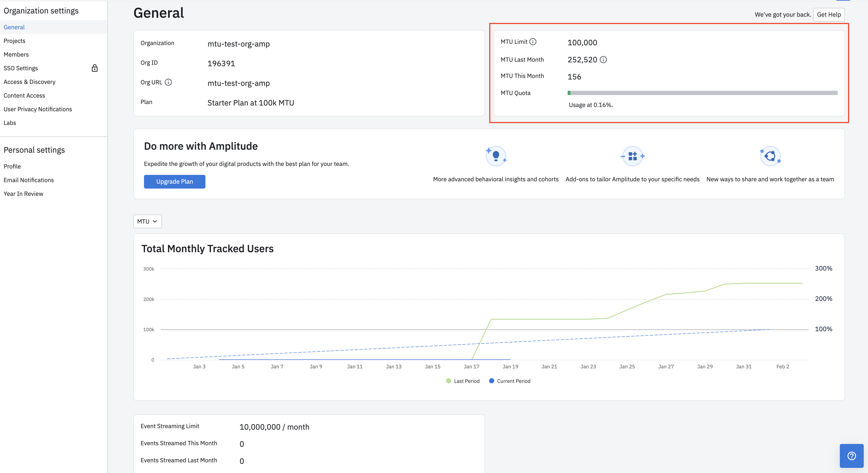
Task: Click the SSO Settings lock icon
Action: click(95, 68)
